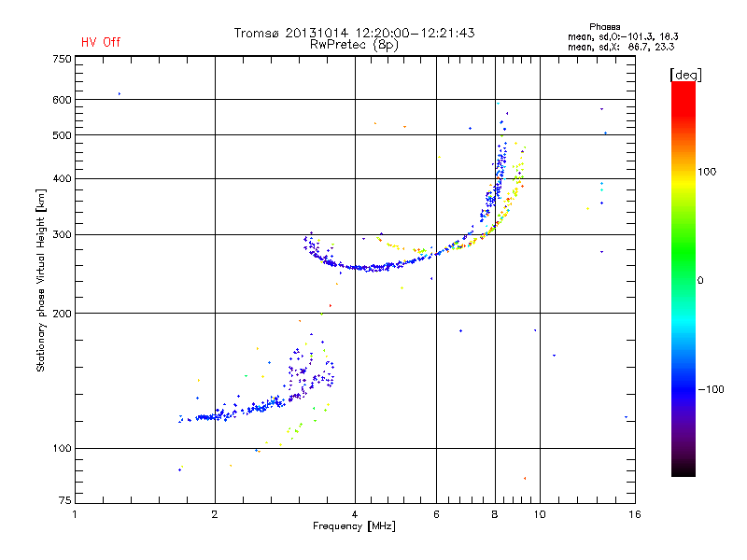
Task: Click the phase color bar legend
Action: click(x=684, y=279)
